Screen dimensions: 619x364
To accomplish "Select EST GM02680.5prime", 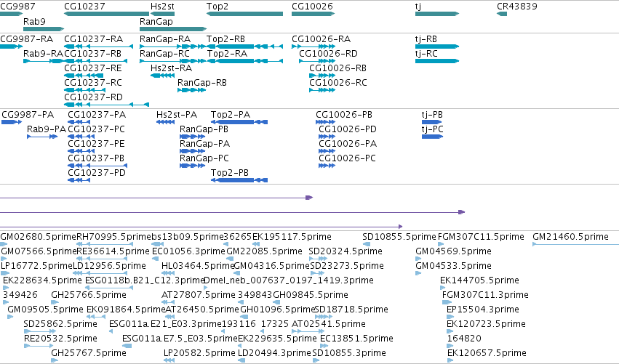I will (4, 245).
